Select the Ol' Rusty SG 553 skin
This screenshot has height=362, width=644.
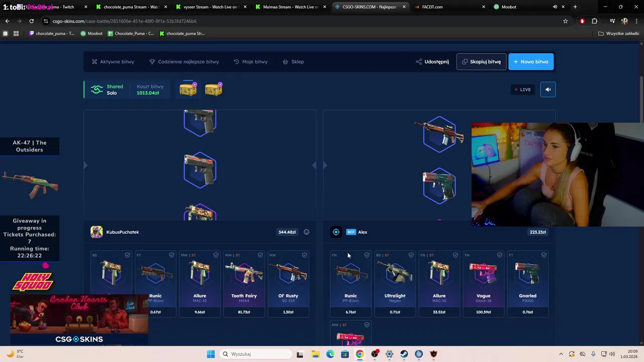[x=288, y=284]
